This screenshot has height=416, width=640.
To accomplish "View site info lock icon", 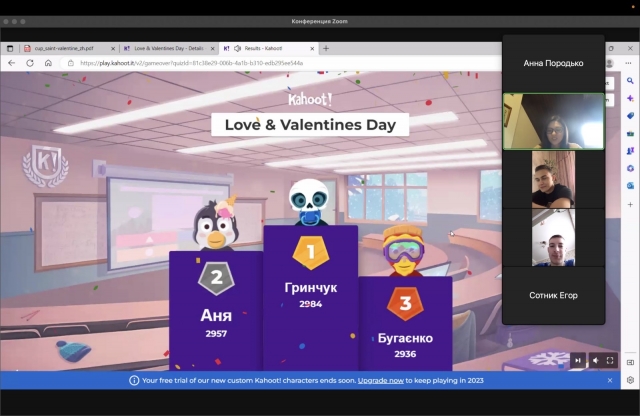I will point(71,63).
